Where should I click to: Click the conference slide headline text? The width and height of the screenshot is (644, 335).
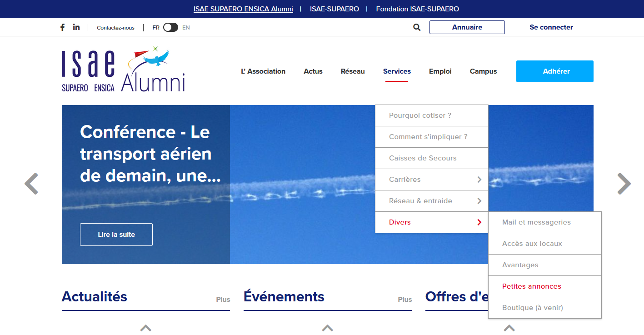[150, 154]
